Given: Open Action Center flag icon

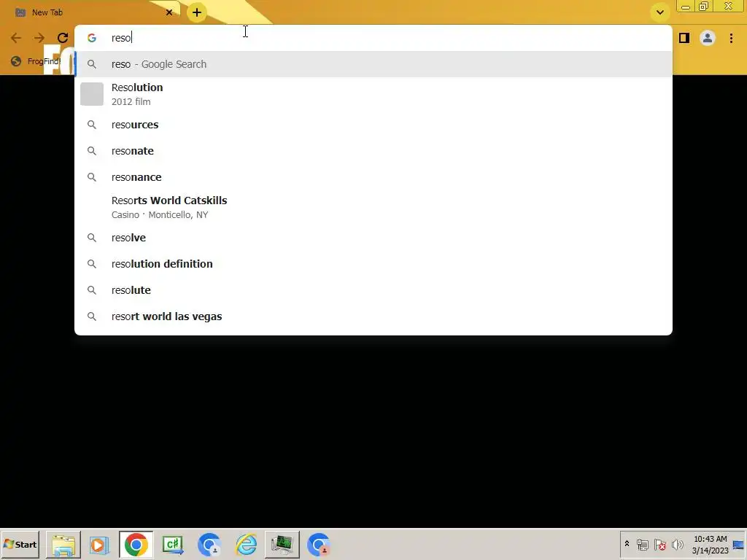Looking at the screenshot, I should click(x=660, y=544).
